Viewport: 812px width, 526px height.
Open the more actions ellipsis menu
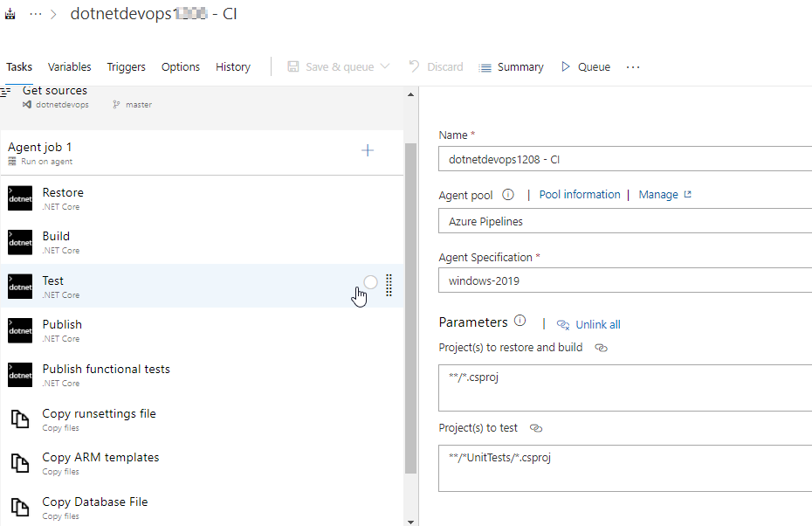(633, 67)
